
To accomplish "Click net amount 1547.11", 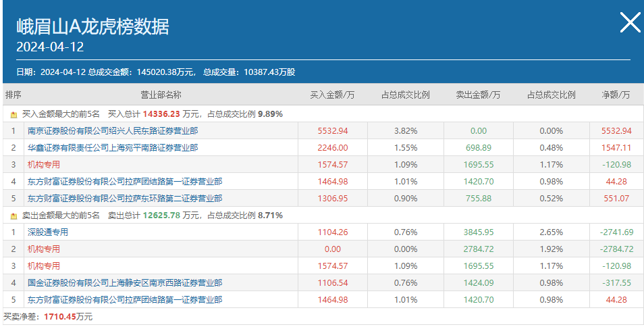I will (616, 148).
